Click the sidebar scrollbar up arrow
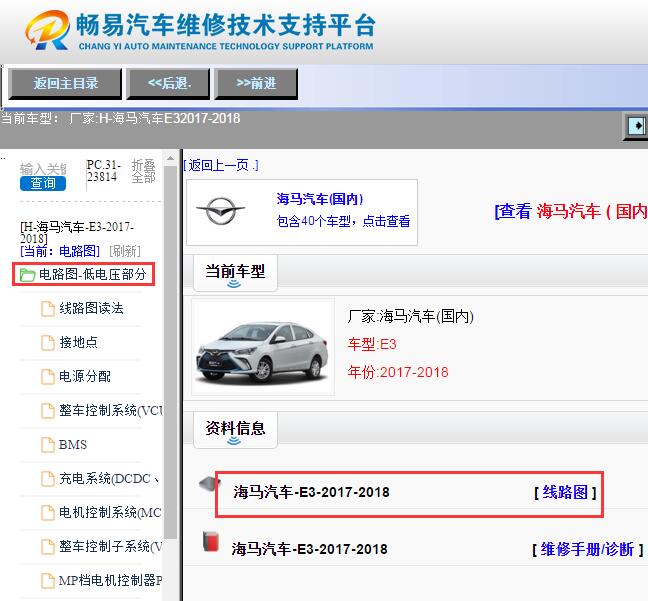The image size is (648, 601). 170,159
